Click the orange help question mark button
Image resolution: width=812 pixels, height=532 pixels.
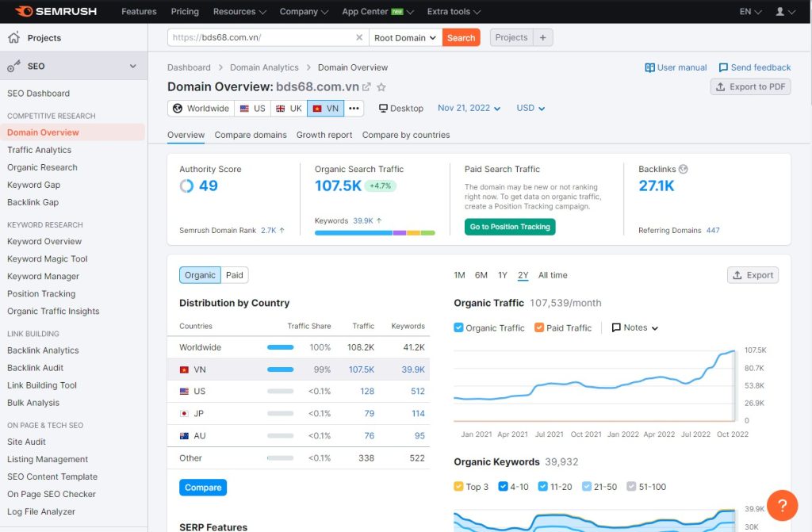coord(782,505)
